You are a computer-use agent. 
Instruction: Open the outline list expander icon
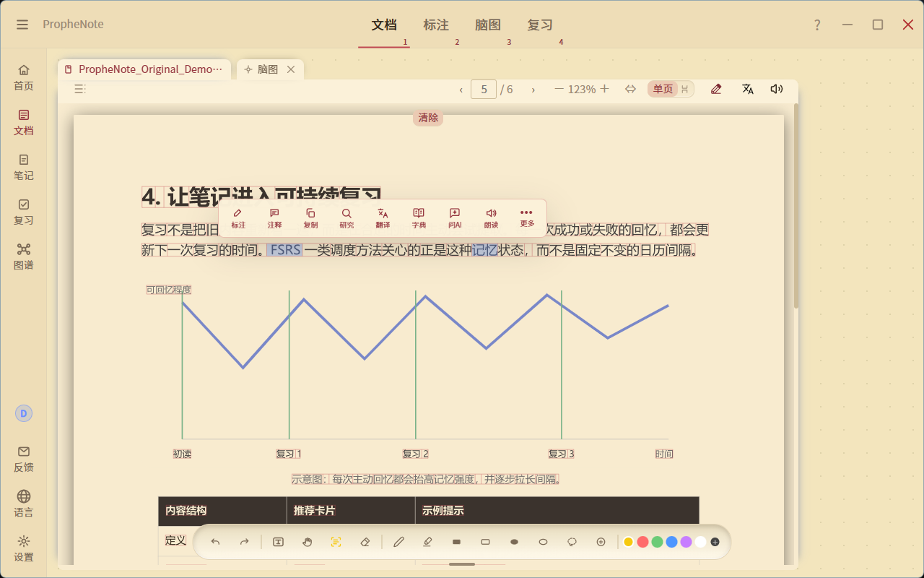80,89
